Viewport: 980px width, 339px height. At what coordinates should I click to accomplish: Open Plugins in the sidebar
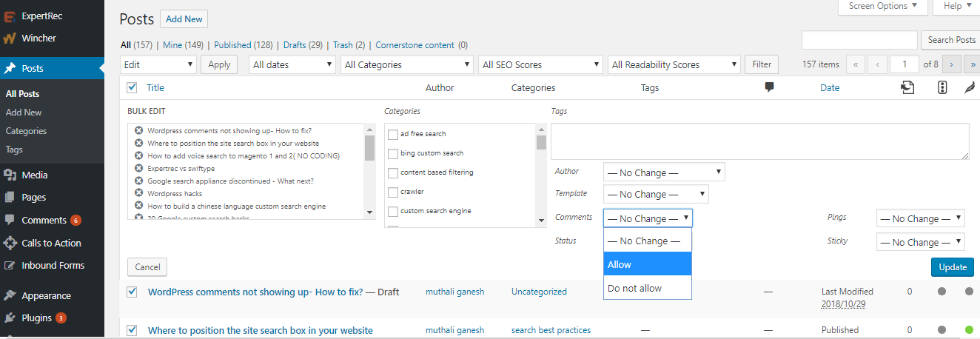[x=36, y=318]
